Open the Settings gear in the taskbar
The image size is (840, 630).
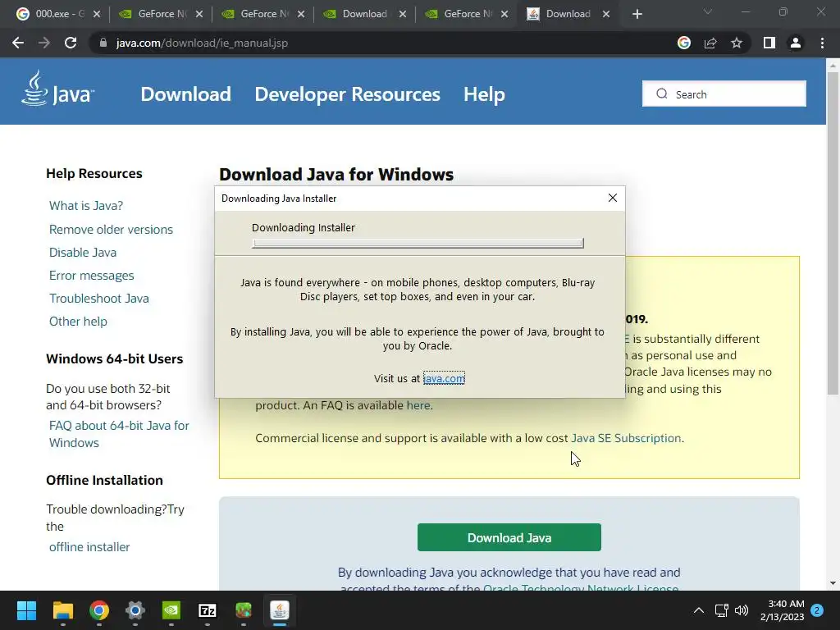(x=135, y=610)
